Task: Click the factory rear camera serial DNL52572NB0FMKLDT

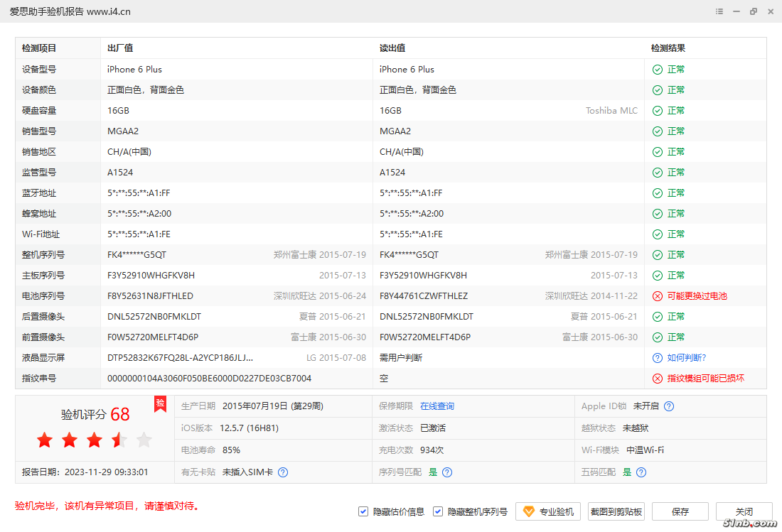Action: click(154, 317)
